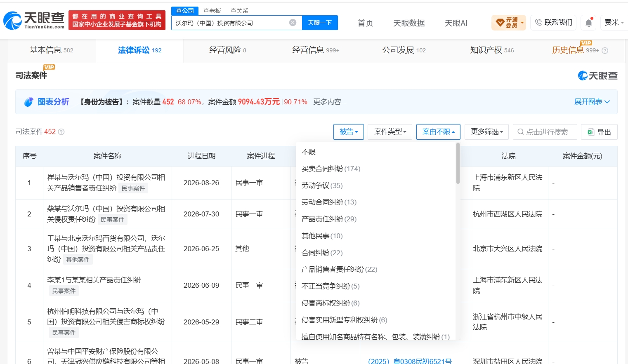
Task: Open case 杭州伯明科技有限公司 侵害商标权纠纷
Action: coord(106,317)
